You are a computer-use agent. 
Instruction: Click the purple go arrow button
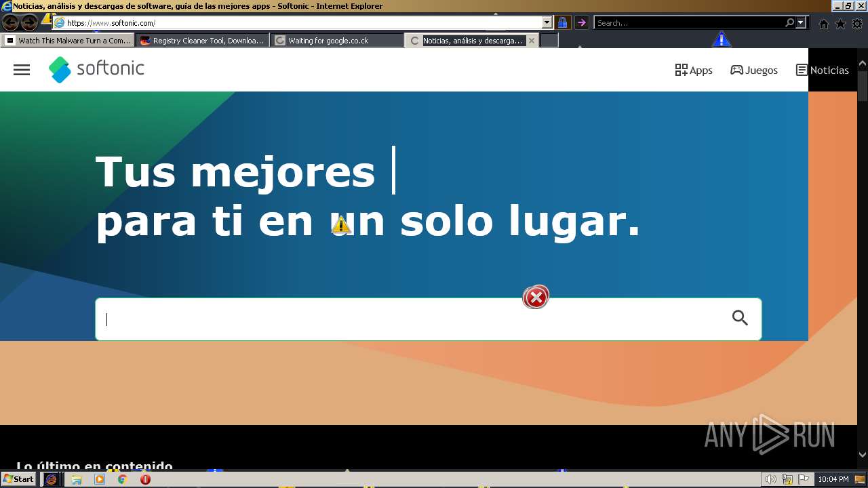(x=581, y=22)
